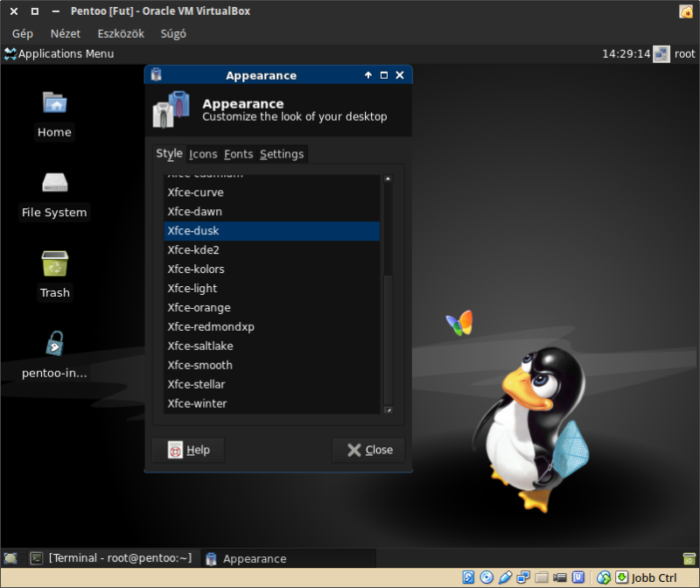Click the Appearance window menu icon

pos(157,75)
